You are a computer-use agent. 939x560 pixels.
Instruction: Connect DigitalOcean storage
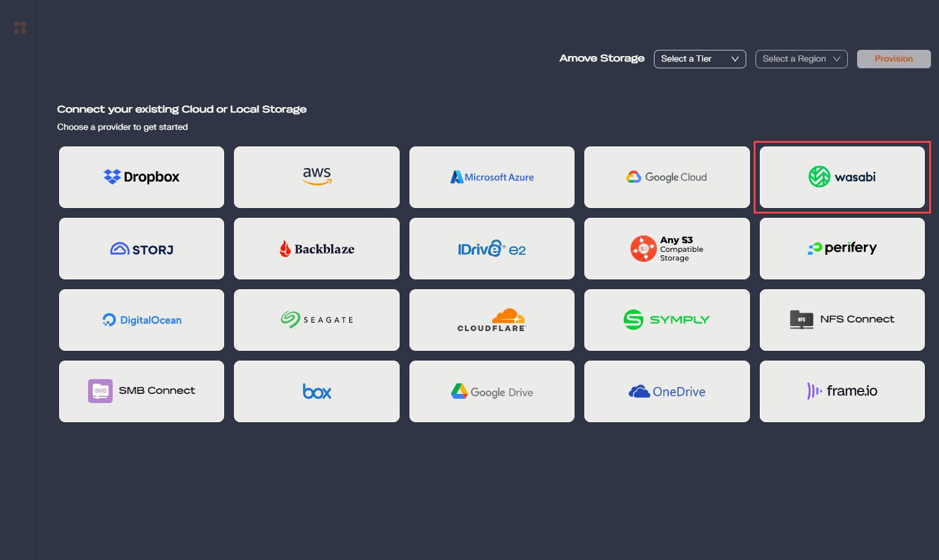click(x=142, y=320)
